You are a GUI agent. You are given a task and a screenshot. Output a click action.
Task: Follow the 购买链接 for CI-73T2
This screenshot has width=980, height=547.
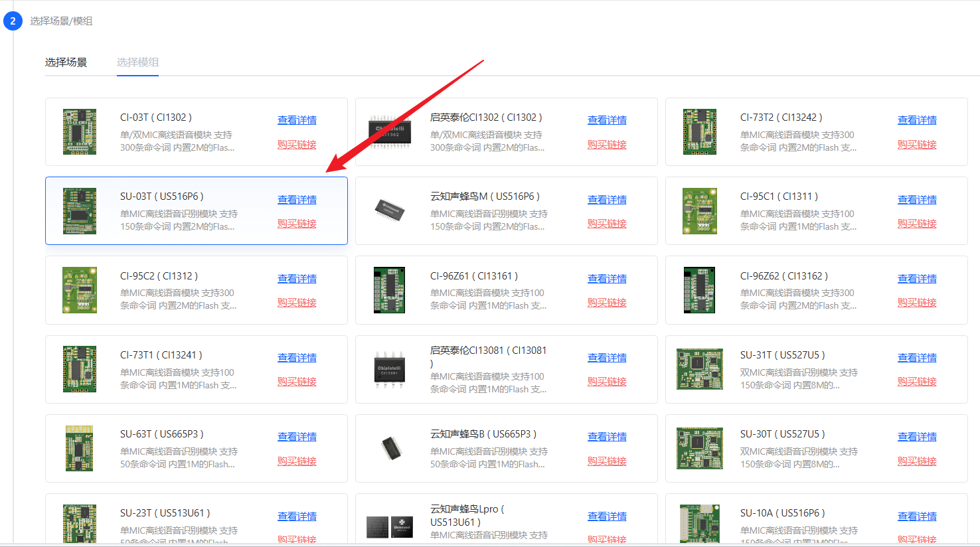[x=917, y=145]
